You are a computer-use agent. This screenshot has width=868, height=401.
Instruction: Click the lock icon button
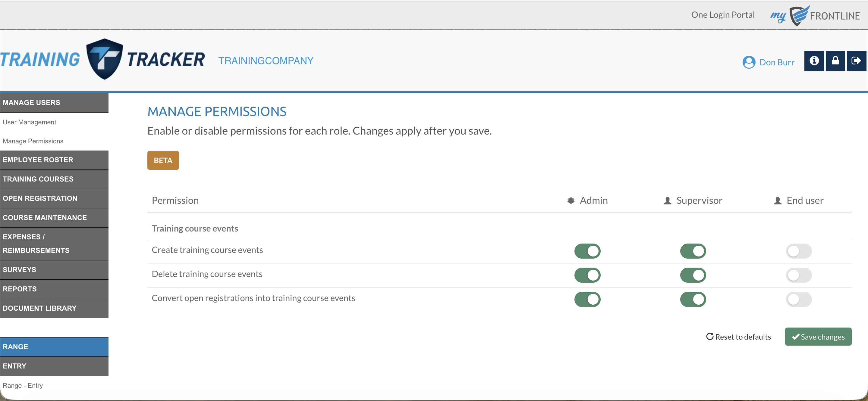(x=835, y=61)
